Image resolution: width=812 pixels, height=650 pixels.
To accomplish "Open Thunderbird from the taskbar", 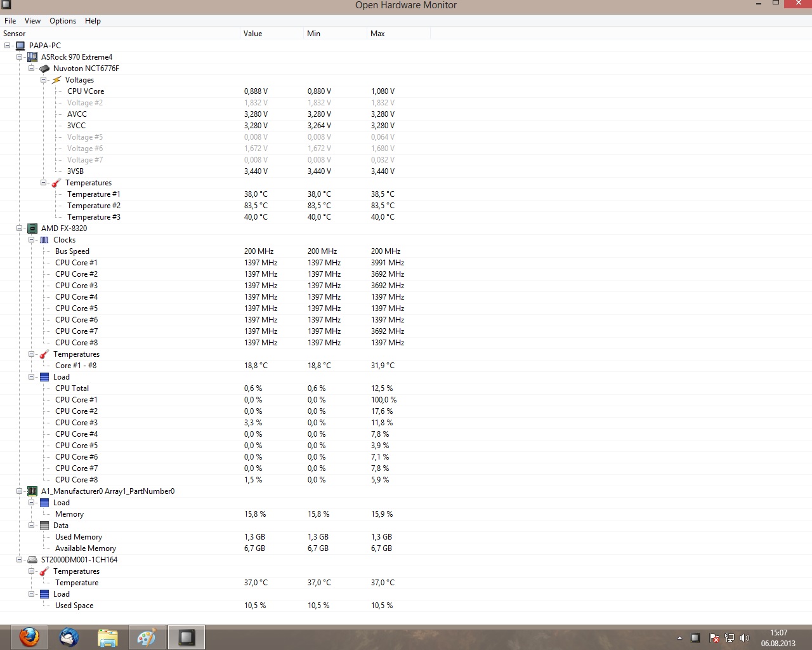I will tap(69, 637).
